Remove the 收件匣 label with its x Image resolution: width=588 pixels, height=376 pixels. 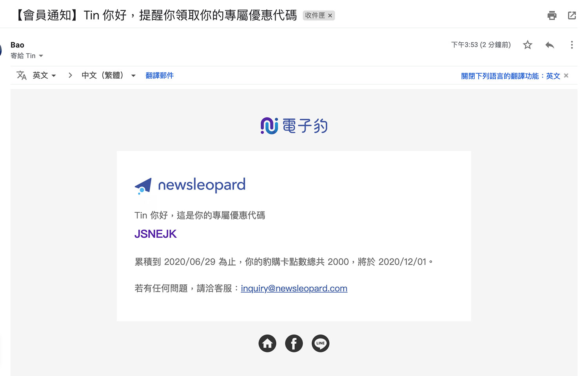pos(330,16)
